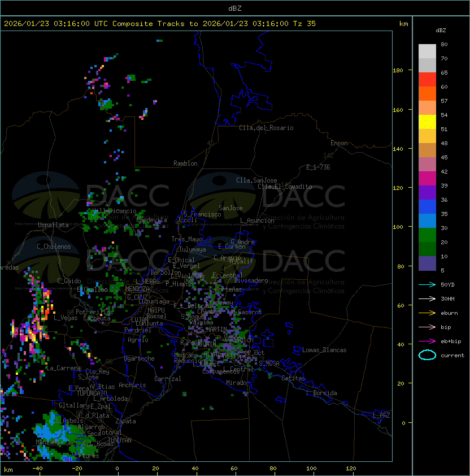Click the eb+bip legend label
Image resolution: width=470 pixels, height=476 pixels.
click(451, 341)
